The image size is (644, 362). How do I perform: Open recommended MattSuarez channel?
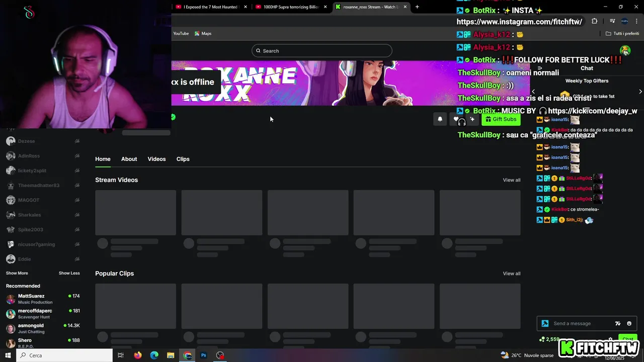[43, 299]
